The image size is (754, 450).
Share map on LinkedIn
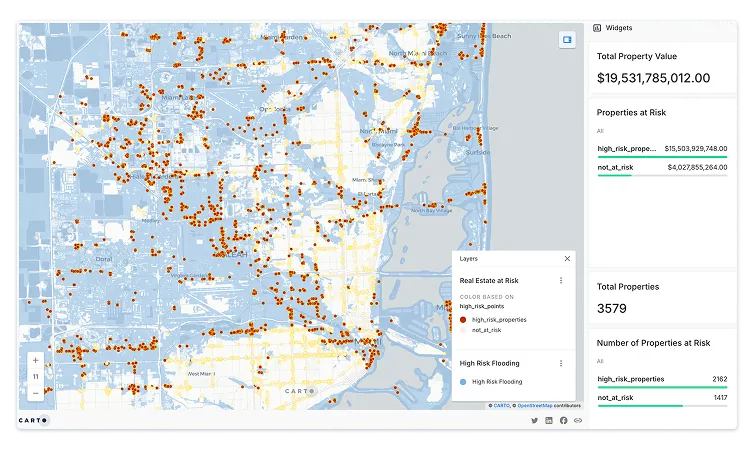(x=549, y=421)
